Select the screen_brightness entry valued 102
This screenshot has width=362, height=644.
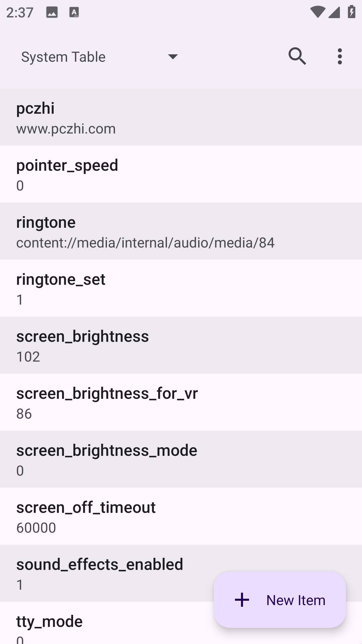tap(181, 345)
